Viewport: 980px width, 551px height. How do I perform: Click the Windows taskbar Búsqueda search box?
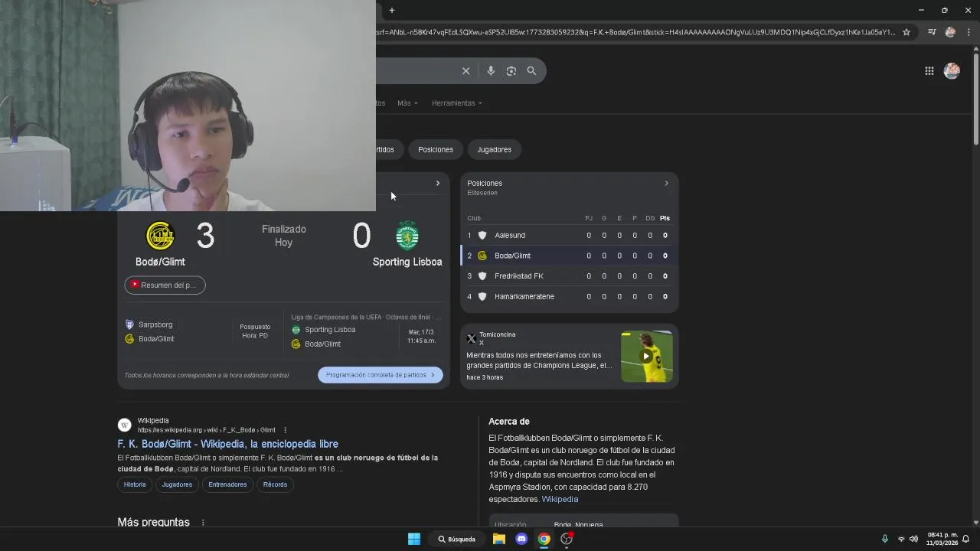[457, 539]
